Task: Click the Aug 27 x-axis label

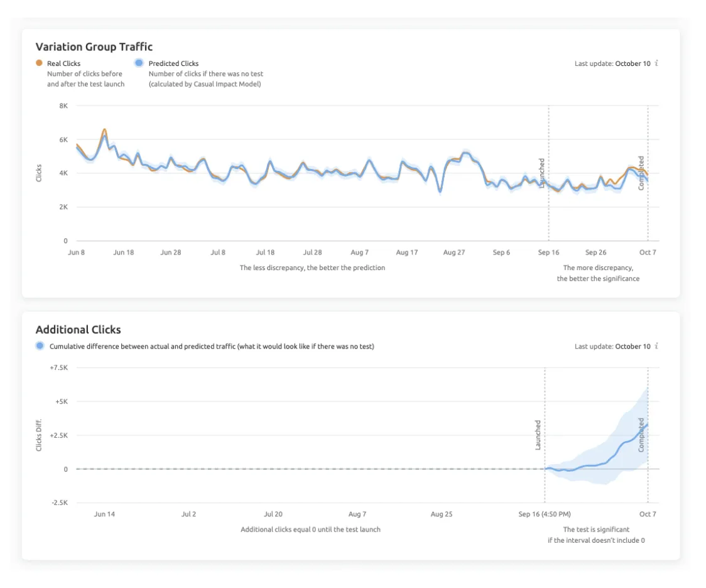Action: (453, 253)
